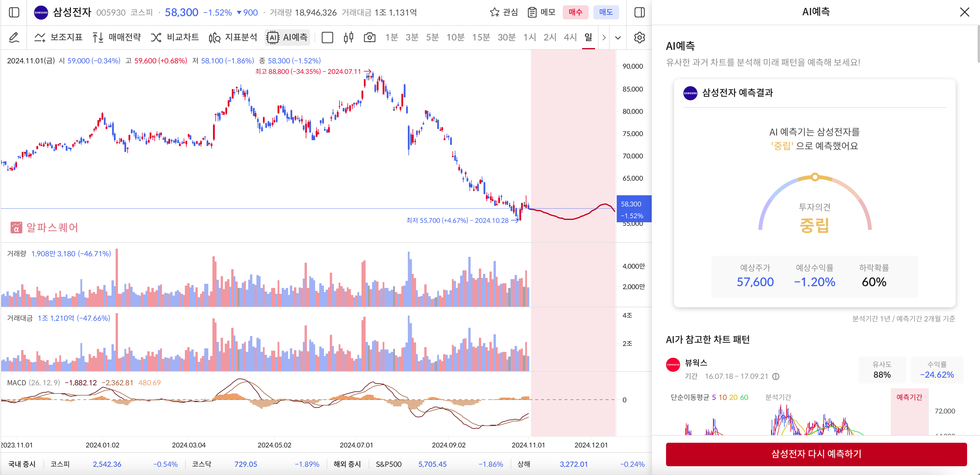This screenshot has width=980, height=475.
Task: Click the investment opinion gauge marker
Action: (x=815, y=177)
